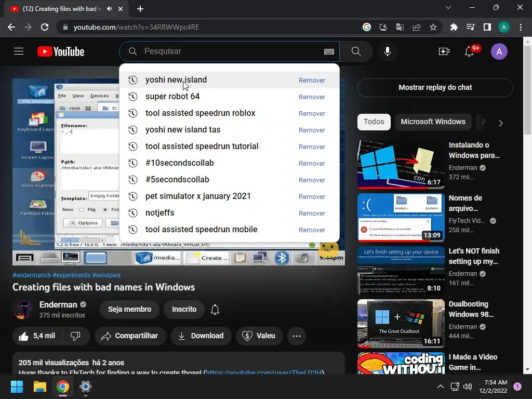Open Chrome three-dot menu
Viewport: 532px width, 399px height.
point(521,27)
